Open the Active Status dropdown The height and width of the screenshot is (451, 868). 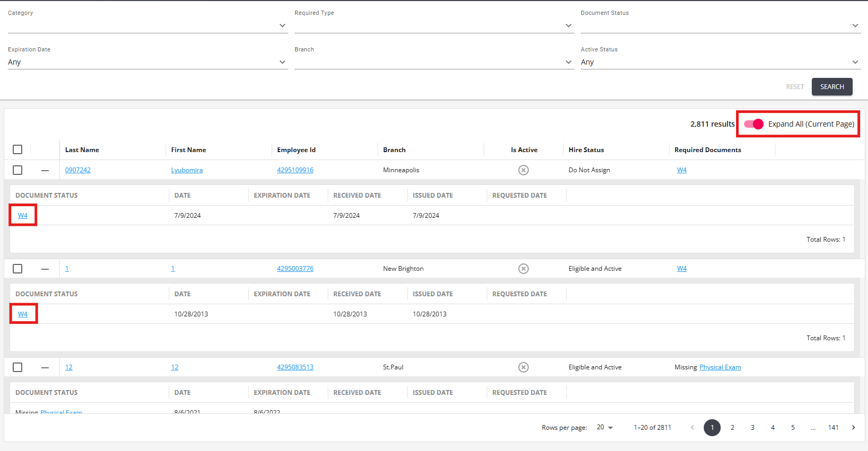click(x=721, y=62)
